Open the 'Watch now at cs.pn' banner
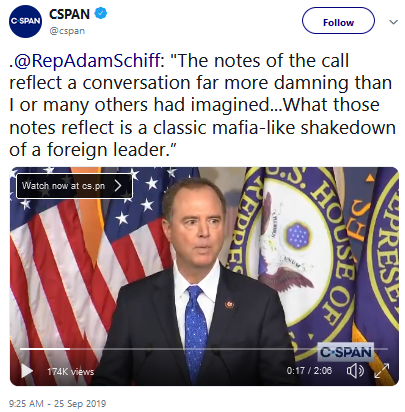Image resolution: width=405 pixels, height=412 pixels. [74, 186]
